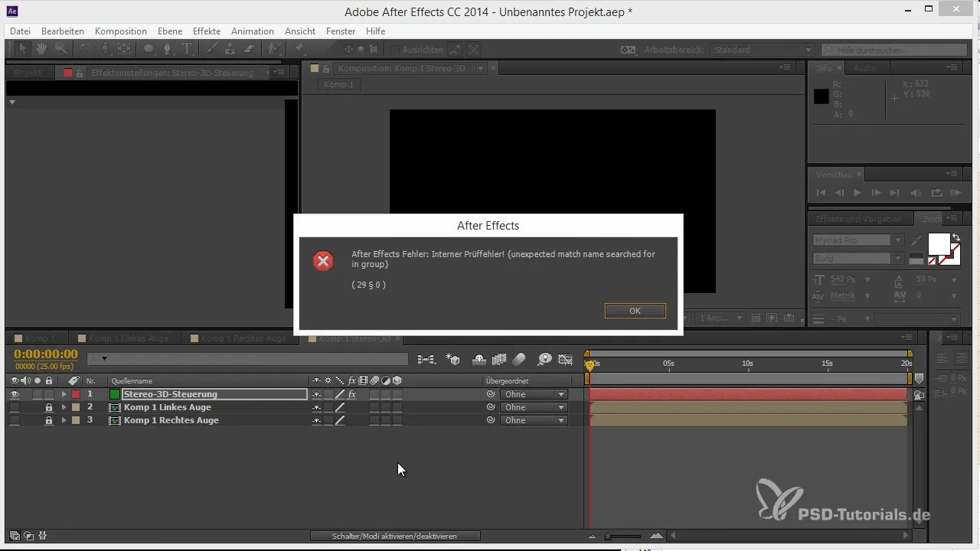Open the Fenster menu
Image resolution: width=980 pixels, height=551 pixels.
click(341, 31)
